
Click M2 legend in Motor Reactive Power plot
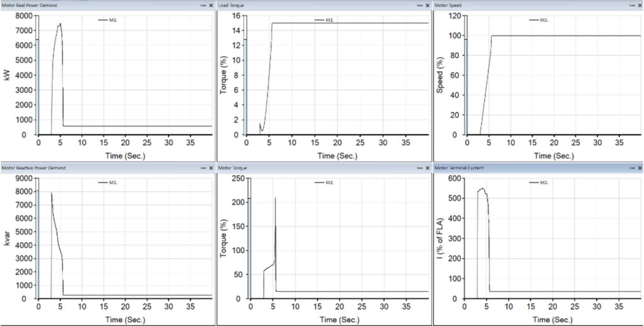coord(109,183)
